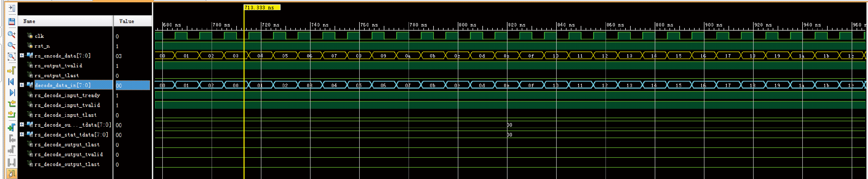Select the rs_decode_stat_tdata[7:0] signal name

coord(71,134)
